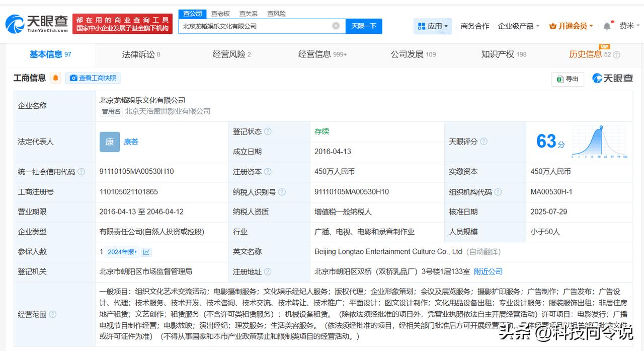Open legal representative 康荟 link

tap(131, 142)
